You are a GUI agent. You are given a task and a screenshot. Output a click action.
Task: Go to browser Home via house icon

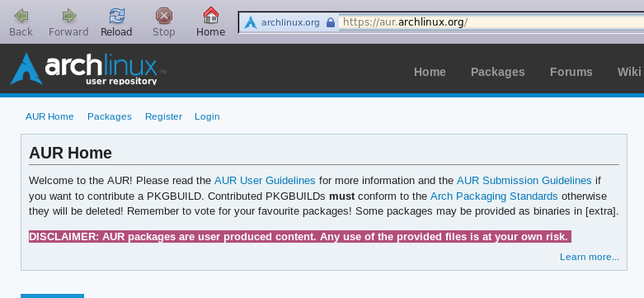click(211, 15)
